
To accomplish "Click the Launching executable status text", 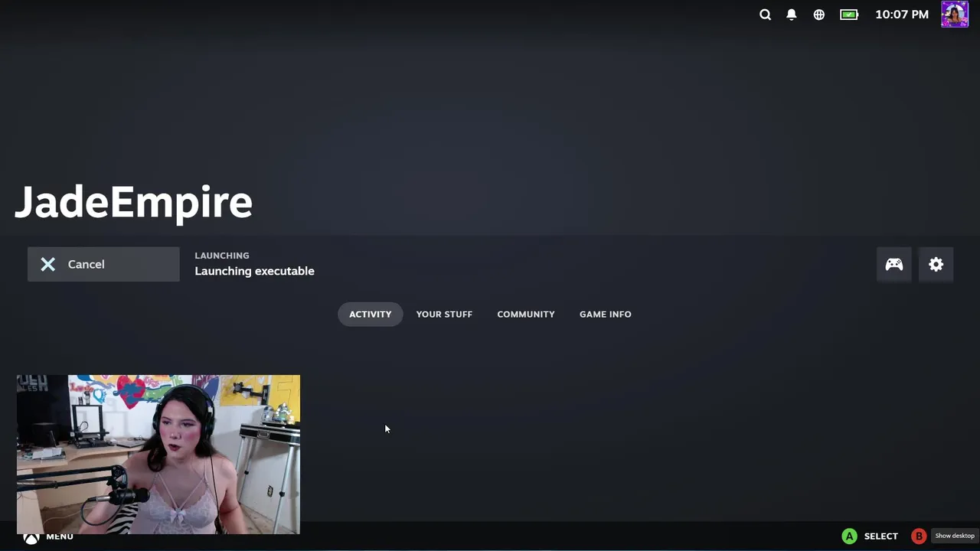I will [x=254, y=271].
